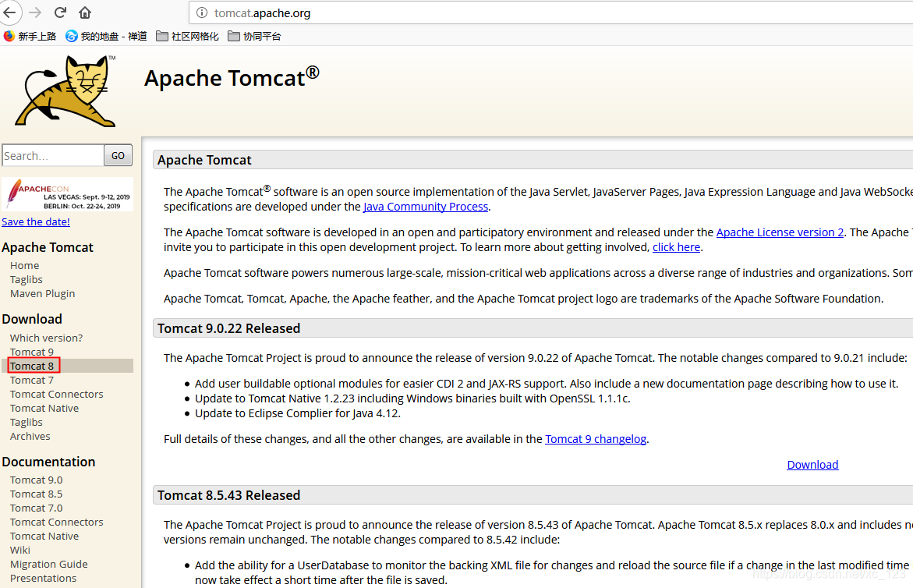The height and width of the screenshot is (588, 913).
Task: Click the Apache Tomcat section heading in content
Action: [x=204, y=160]
